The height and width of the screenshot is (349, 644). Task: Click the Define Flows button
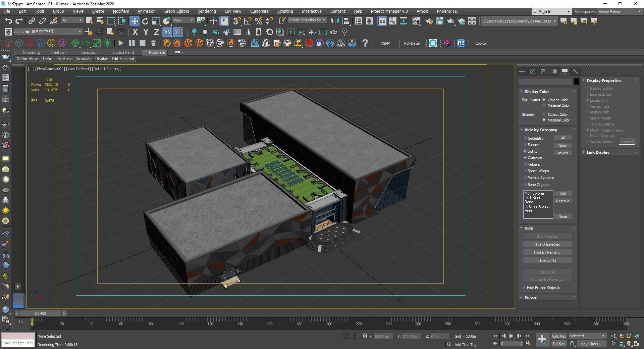coord(28,59)
